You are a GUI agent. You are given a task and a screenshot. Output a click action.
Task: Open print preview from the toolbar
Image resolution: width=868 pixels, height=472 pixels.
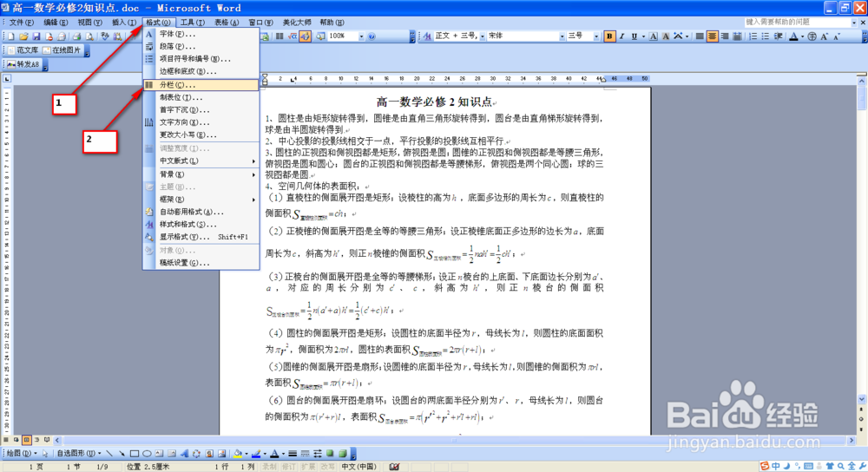pyautogui.click(x=89, y=36)
